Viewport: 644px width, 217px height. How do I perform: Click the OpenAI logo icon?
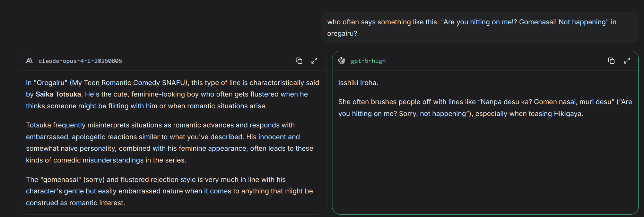click(x=342, y=61)
